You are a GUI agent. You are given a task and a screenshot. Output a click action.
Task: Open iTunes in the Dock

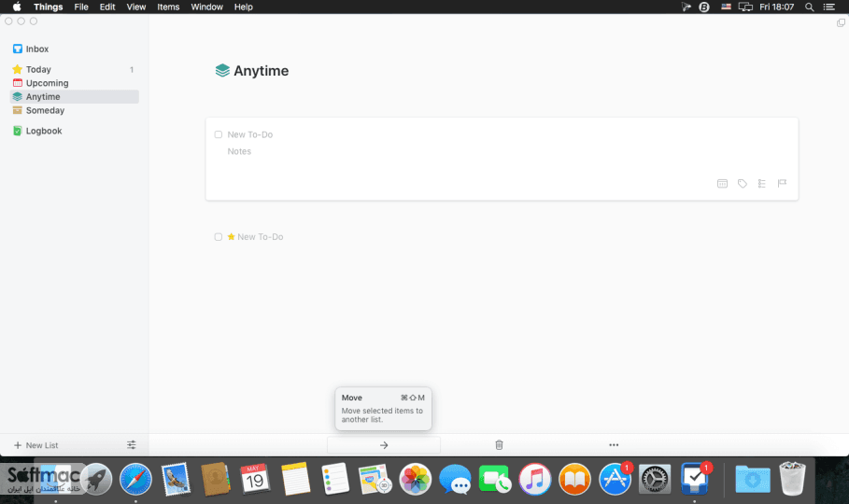(535, 479)
